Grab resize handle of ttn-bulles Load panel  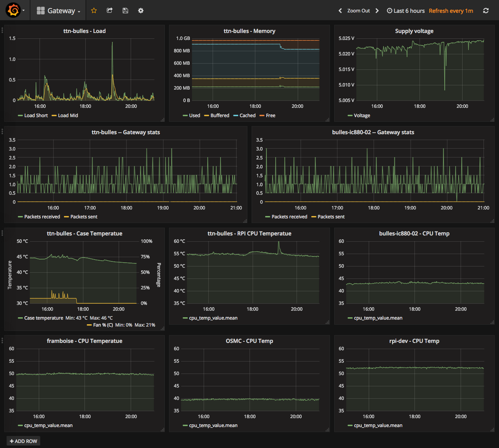tap(162, 120)
